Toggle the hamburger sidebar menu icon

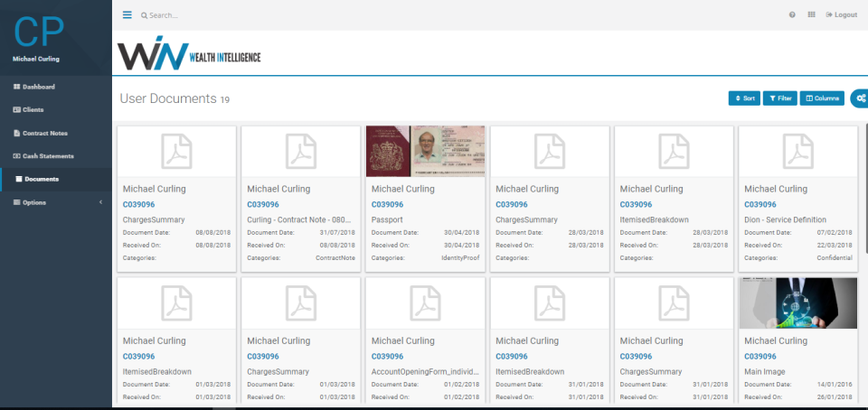coord(127,15)
